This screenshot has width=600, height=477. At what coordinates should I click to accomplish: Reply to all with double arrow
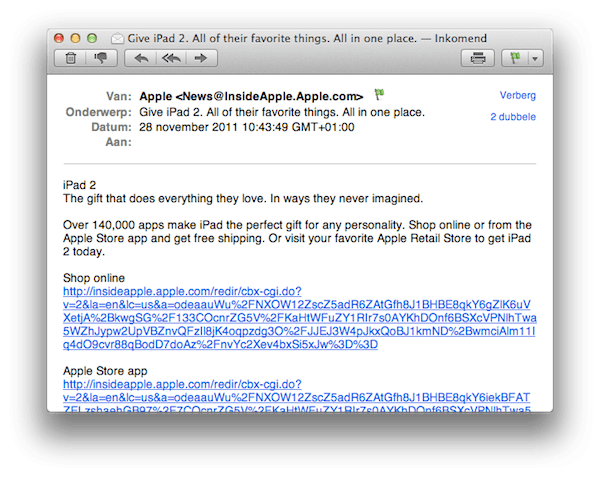(171, 58)
